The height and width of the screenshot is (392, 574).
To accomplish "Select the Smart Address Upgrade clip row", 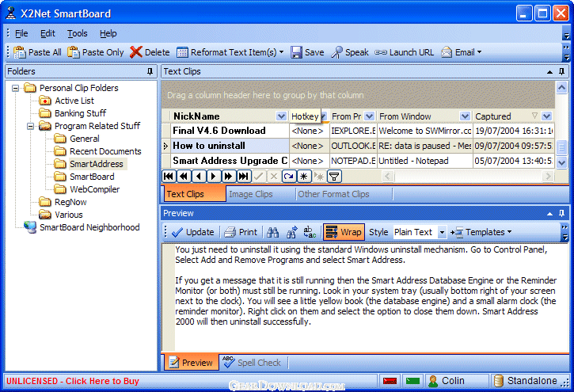I will [358, 161].
